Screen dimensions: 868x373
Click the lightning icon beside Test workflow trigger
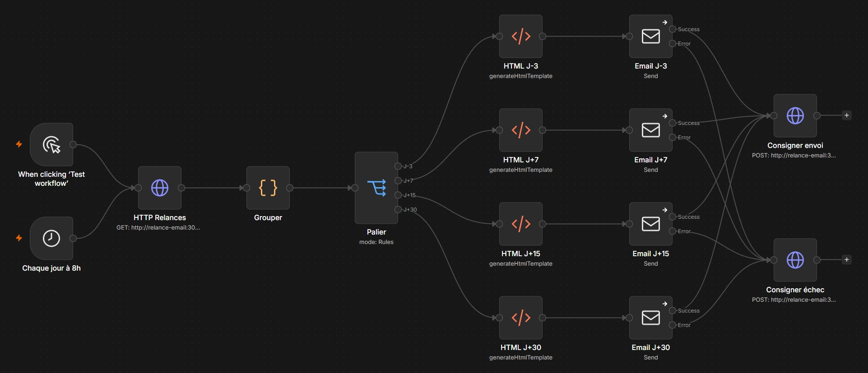tap(19, 144)
